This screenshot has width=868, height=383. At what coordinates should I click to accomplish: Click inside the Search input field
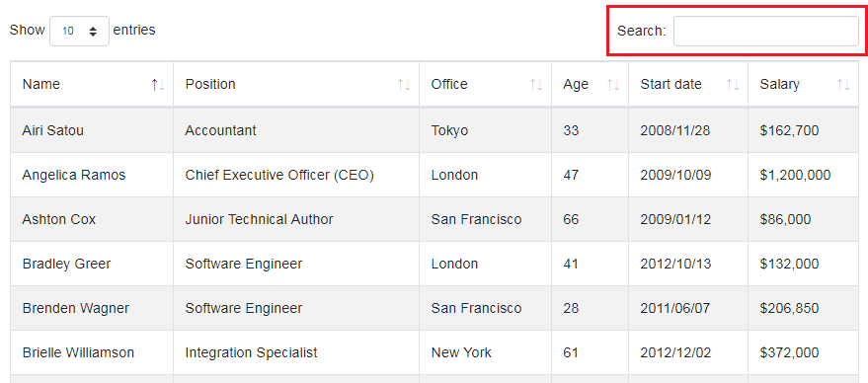pos(765,31)
